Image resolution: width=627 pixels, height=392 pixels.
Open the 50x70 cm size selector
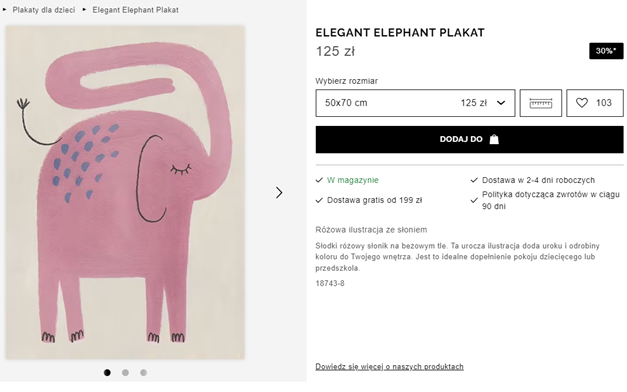coord(415,103)
